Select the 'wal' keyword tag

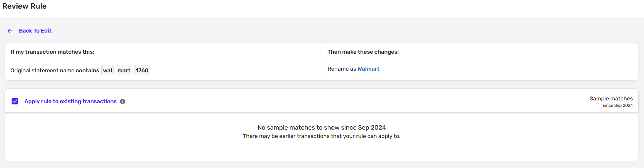[x=107, y=71]
